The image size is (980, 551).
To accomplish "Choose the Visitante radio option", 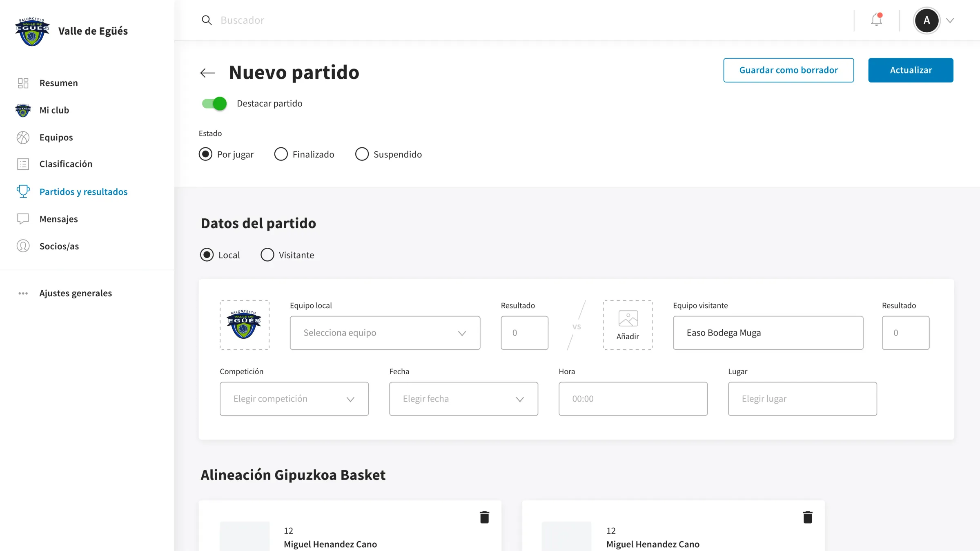I will [x=267, y=255].
